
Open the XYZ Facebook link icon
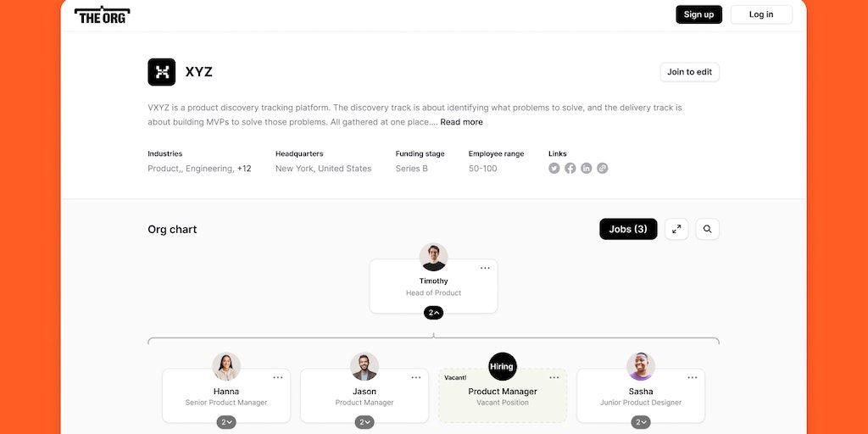point(570,168)
